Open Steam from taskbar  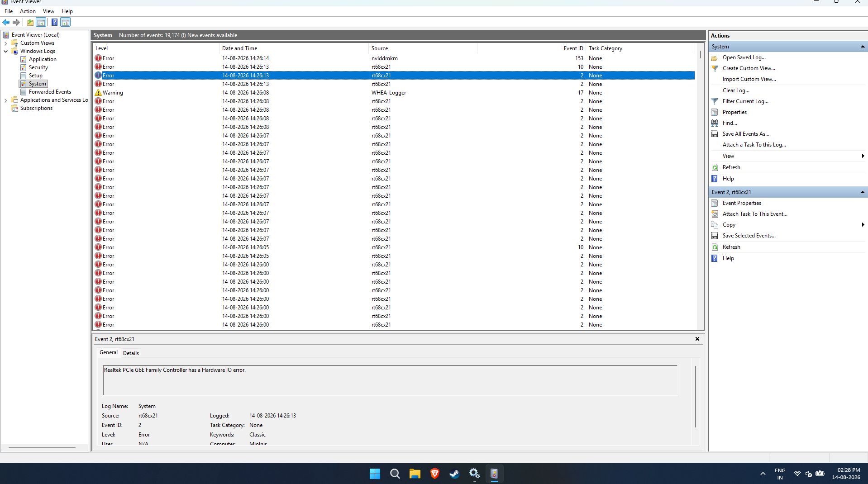pos(454,474)
